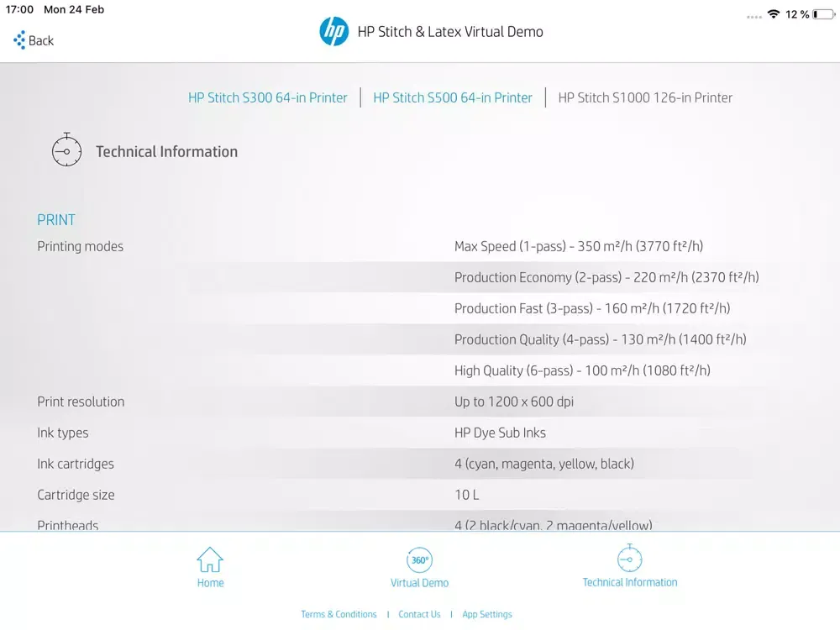Viewport: 840px width, 630px height.
Task: Open Terms & Conditions link
Action: coord(339,614)
